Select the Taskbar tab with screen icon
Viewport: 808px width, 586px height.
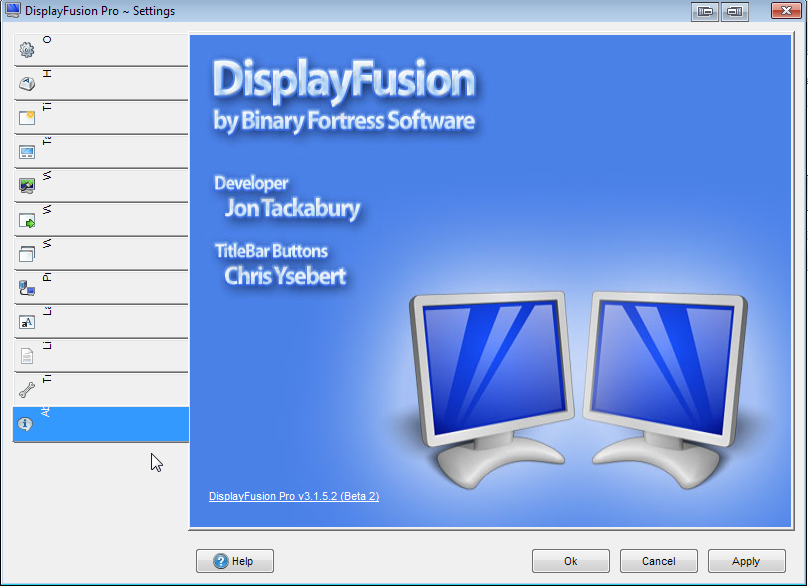(x=100, y=152)
